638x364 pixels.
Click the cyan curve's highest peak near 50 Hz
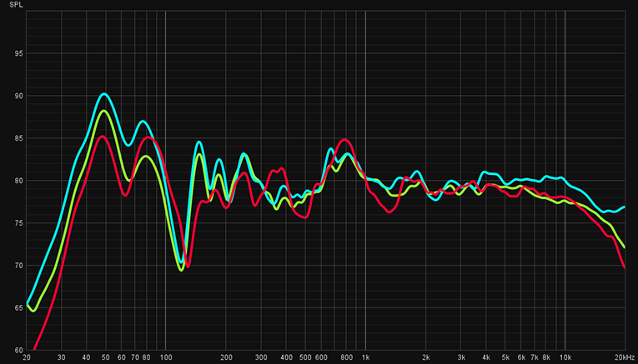coord(104,93)
